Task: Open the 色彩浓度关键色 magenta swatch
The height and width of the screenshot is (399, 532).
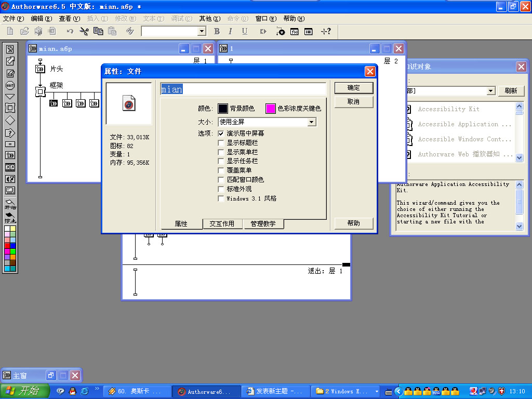Action: [270, 109]
